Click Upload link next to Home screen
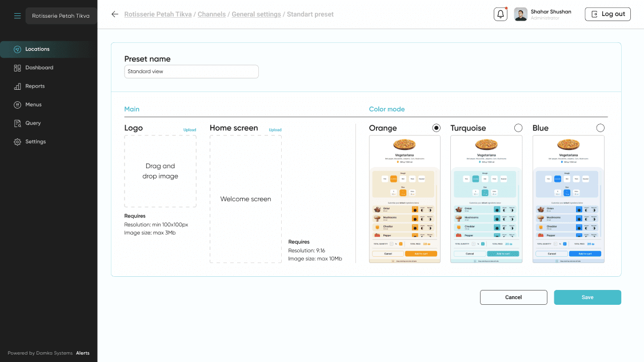 pyautogui.click(x=275, y=130)
